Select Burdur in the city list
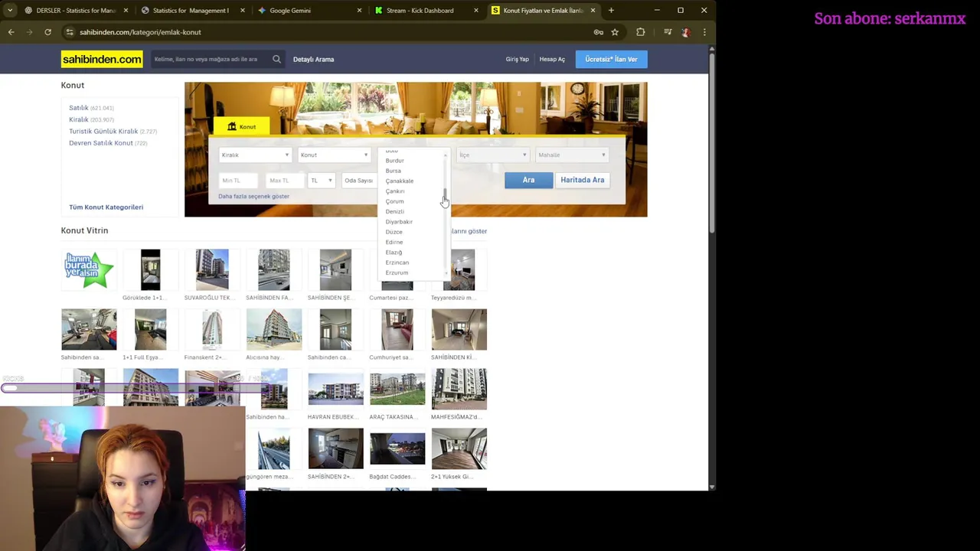The width and height of the screenshot is (980, 551). [394, 161]
